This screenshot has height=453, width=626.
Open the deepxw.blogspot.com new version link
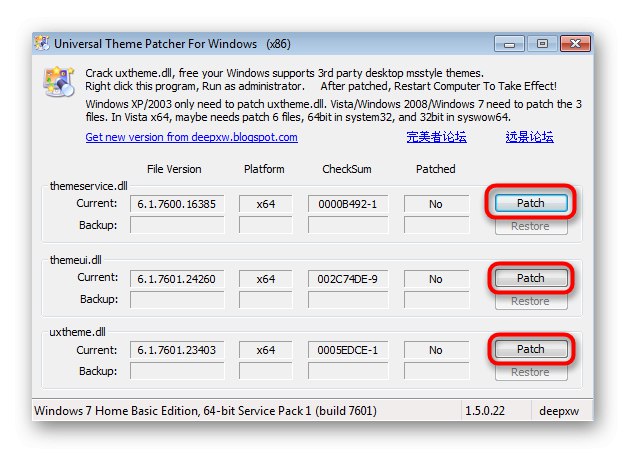(x=191, y=137)
